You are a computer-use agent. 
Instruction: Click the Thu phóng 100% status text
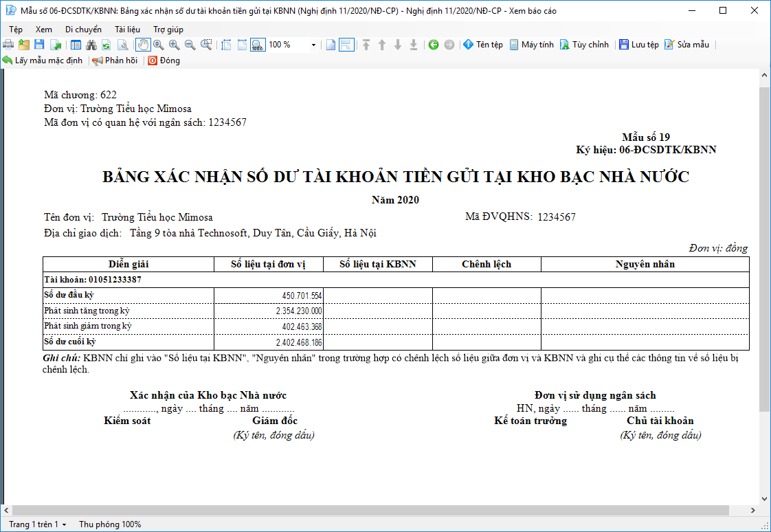[x=110, y=524]
